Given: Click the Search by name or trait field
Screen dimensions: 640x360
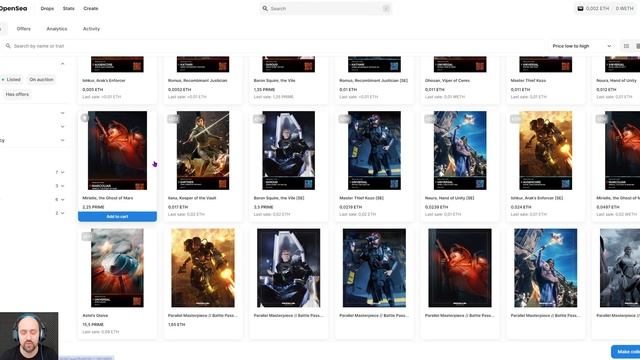Looking at the screenshot, I should tap(273, 46).
